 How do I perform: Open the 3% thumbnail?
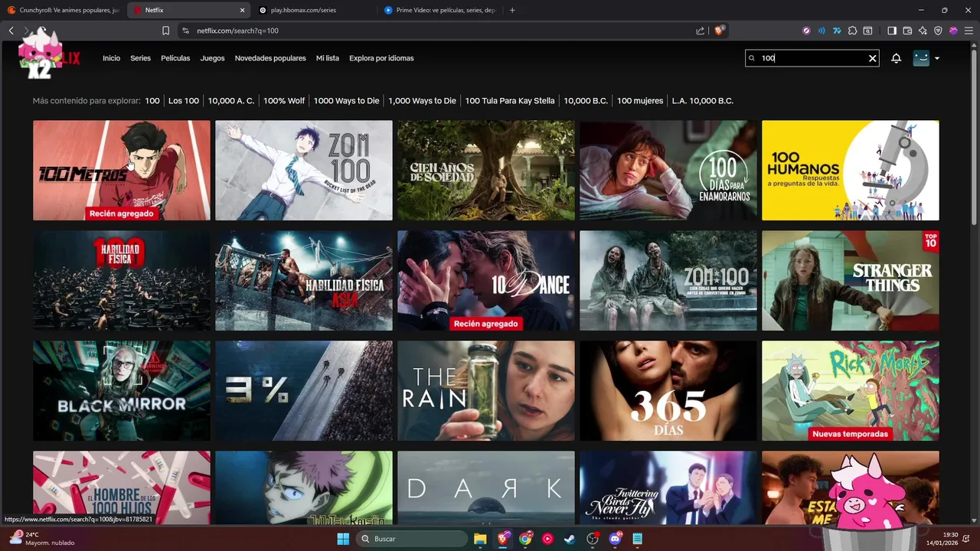pyautogui.click(x=304, y=391)
